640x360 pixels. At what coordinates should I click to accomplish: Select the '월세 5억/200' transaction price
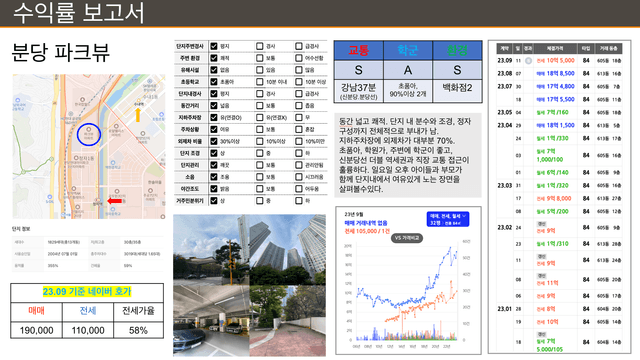tap(552, 211)
